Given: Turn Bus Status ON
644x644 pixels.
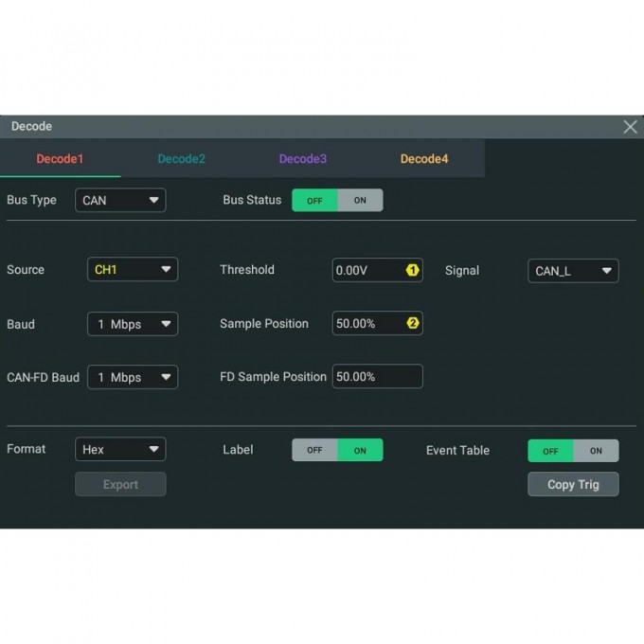Looking at the screenshot, I should [x=360, y=201].
